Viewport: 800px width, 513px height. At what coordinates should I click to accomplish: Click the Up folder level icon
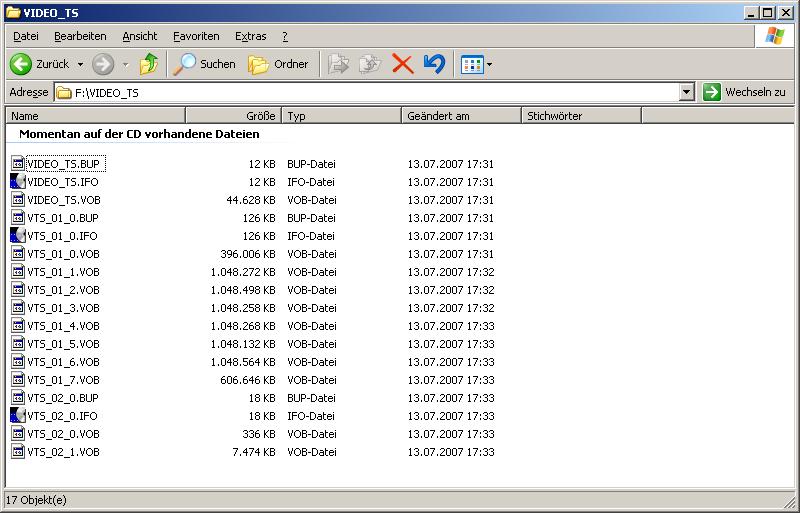(149, 64)
